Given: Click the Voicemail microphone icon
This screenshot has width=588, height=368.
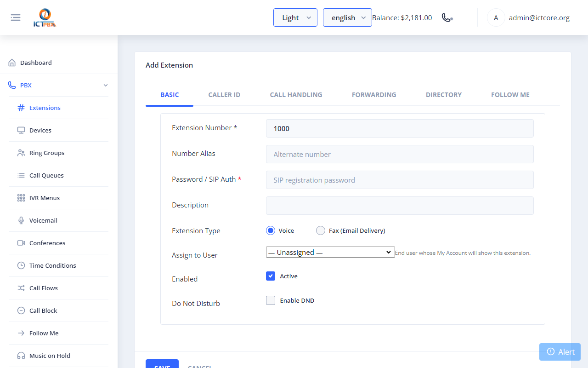Looking at the screenshot, I should tap(21, 220).
